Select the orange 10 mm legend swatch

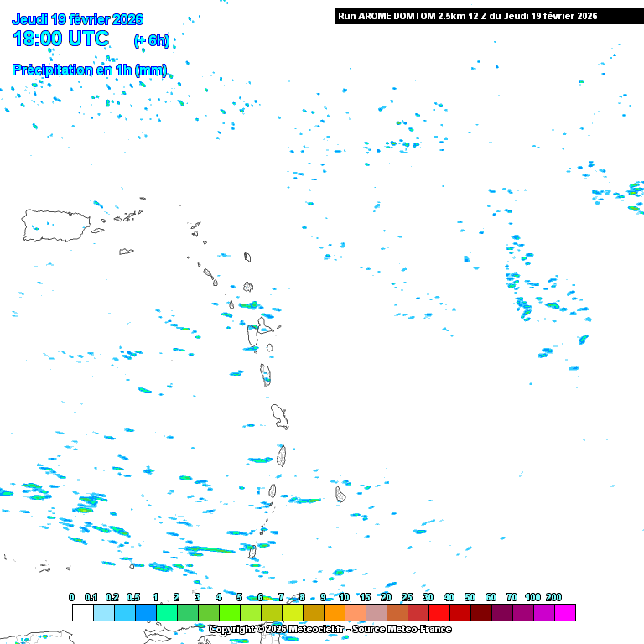(355, 613)
